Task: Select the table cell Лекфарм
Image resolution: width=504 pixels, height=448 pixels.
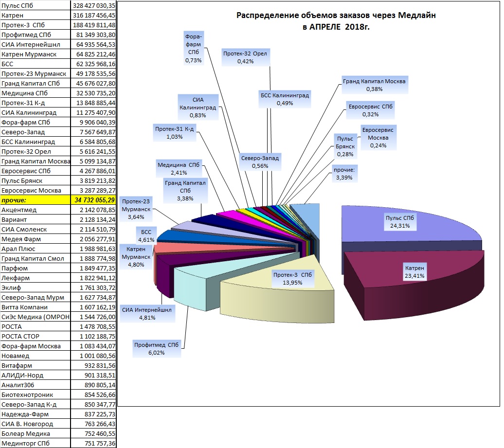Action: tap(35, 278)
